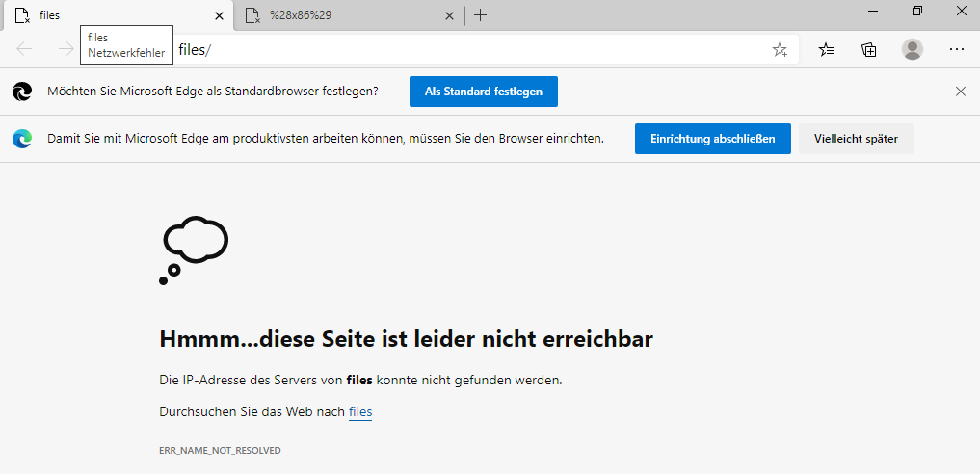
Task: Click the new Edge logo icon
Action: point(22,139)
